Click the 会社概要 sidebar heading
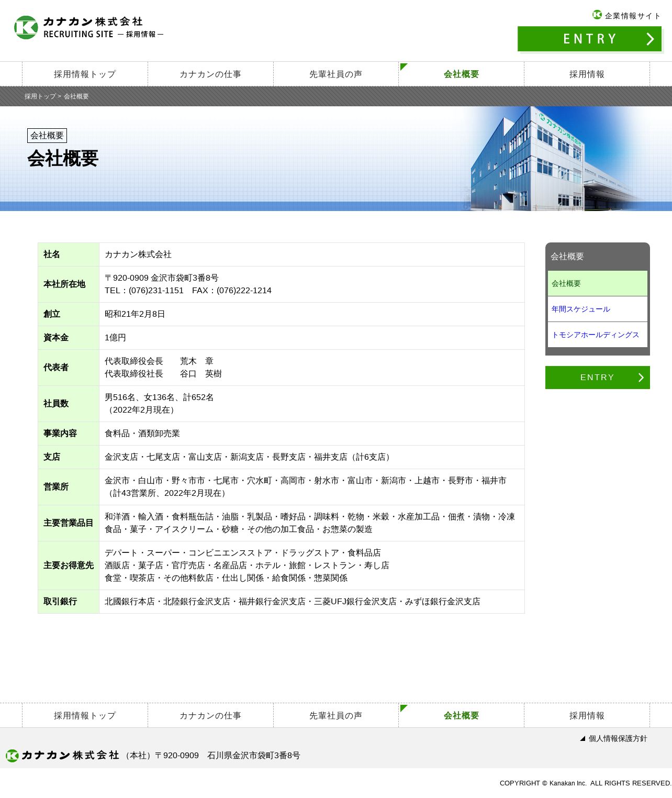 pyautogui.click(x=567, y=257)
